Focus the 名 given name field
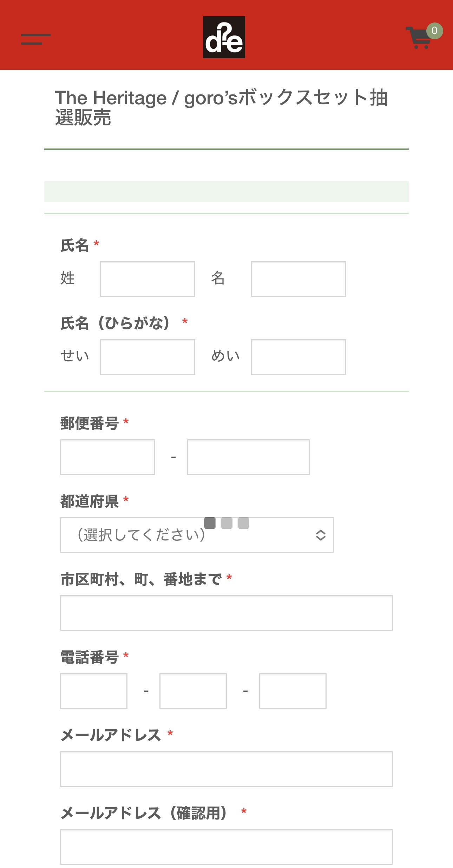This screenshot has height=868, width=453. tap(298, 279)
